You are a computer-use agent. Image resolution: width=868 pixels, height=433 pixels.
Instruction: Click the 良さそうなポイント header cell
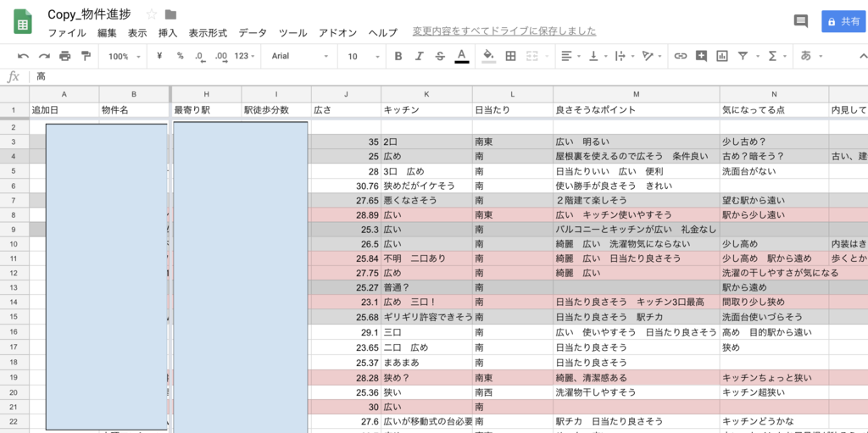click(x=636, y=110)
